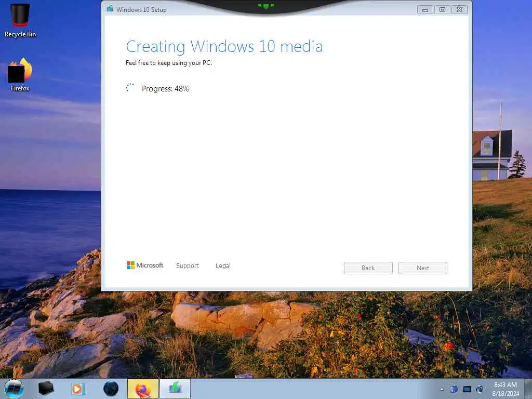
Task: Open the Firefox desktop shortcut
Action: pos(20,75)
